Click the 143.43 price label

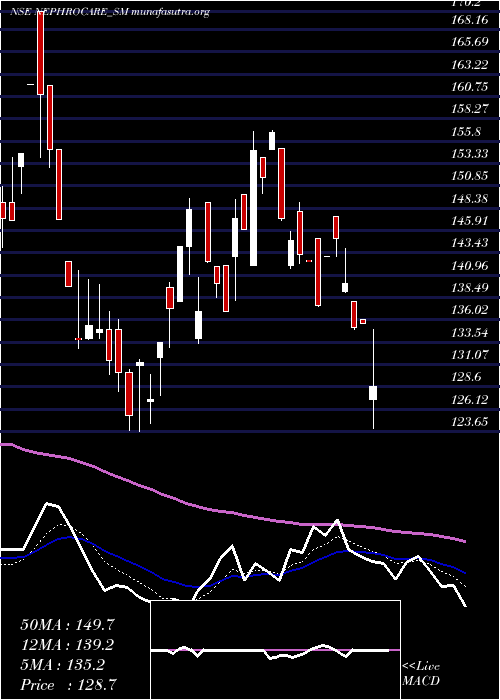470,243
